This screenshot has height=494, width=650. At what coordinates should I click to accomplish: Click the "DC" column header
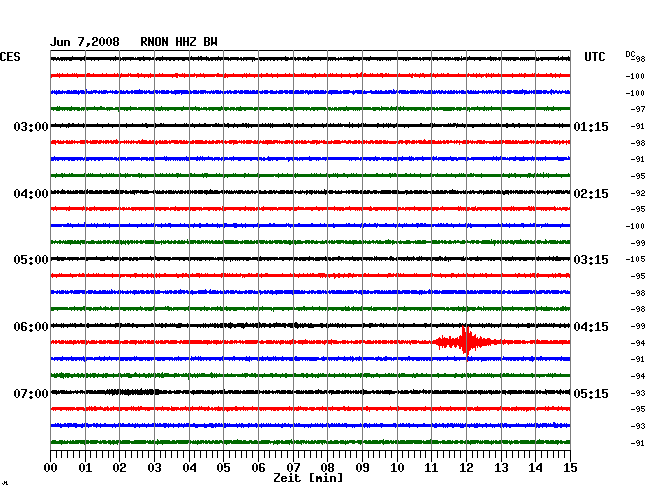click(x=630, y=54)
